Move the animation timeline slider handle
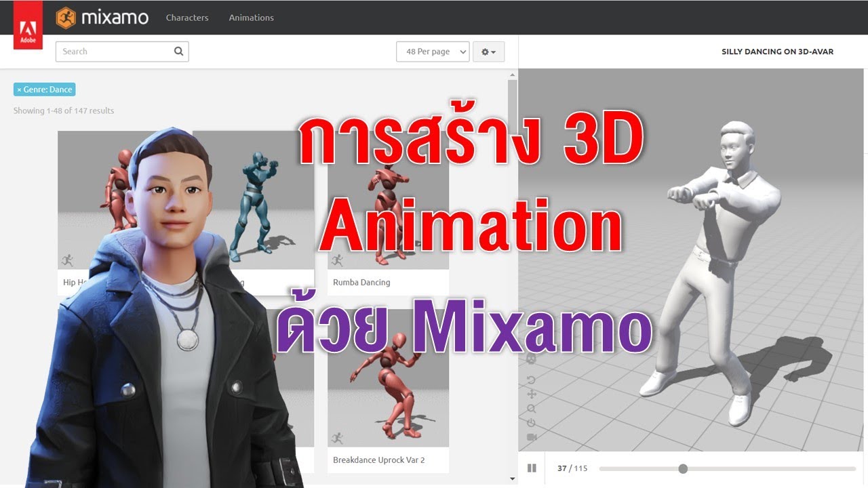The image size is (868, 488). tap(683, 468)
